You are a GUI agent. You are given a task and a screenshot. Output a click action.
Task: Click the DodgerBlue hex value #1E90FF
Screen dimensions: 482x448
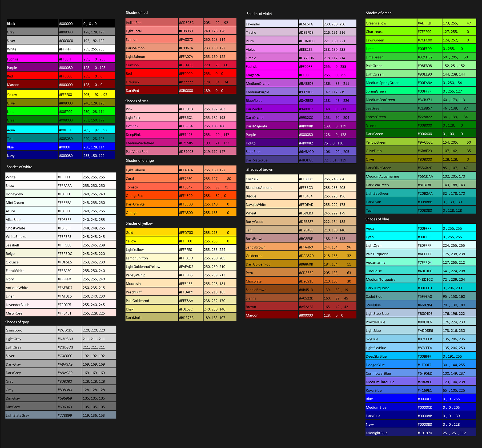(x=425, y=365)
